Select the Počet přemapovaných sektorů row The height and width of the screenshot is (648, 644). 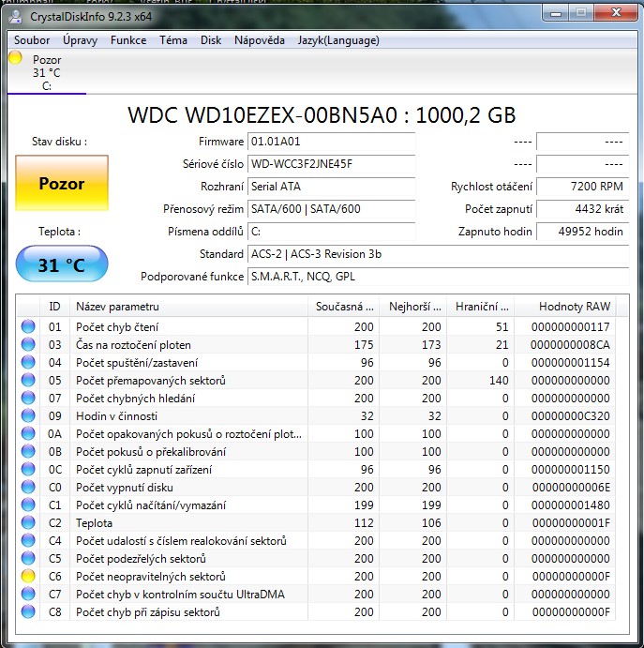click(150, 381)
